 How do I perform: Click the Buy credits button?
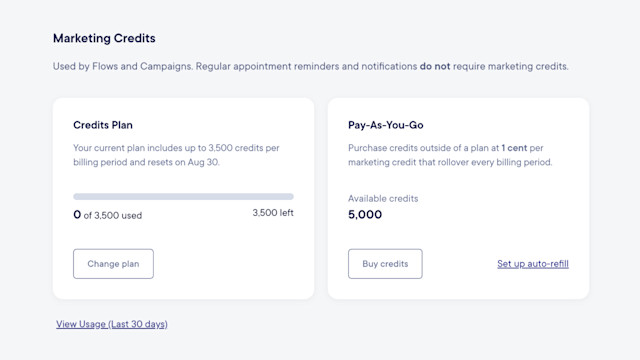click(x=385, y=264)
